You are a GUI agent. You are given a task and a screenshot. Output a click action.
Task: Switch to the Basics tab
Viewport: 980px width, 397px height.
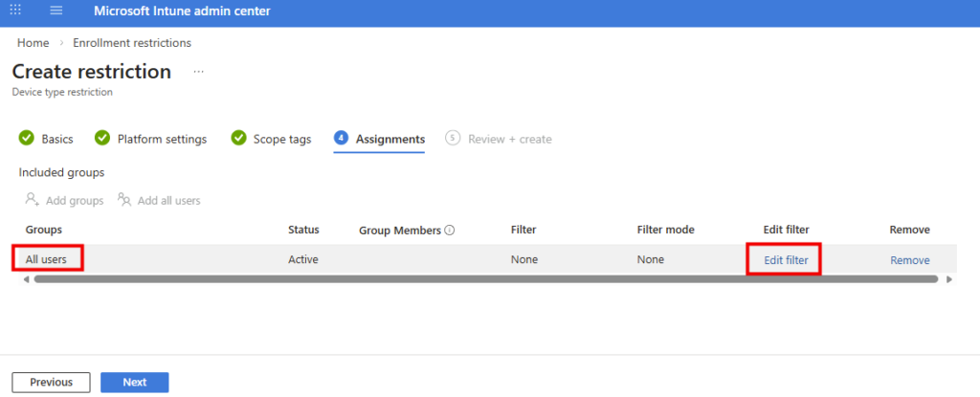[56, 139]
